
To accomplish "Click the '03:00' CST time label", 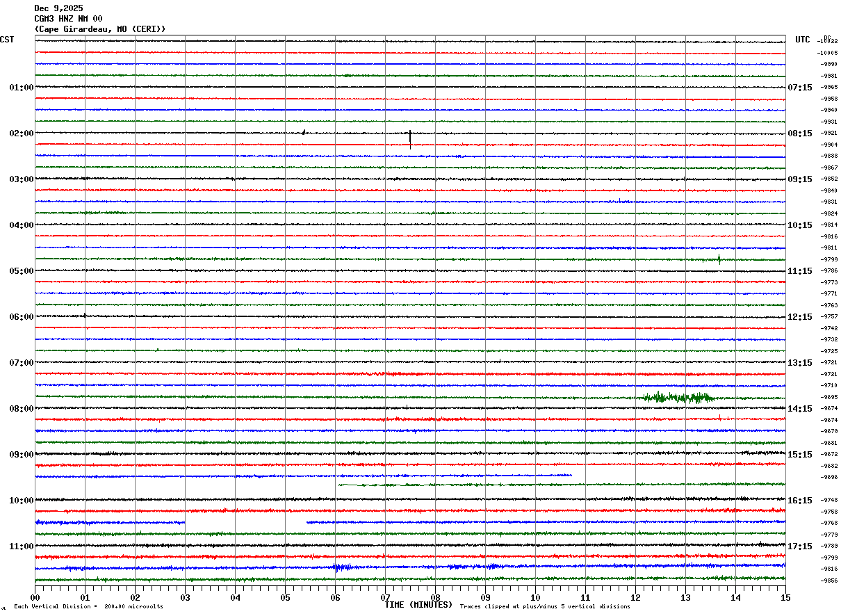I will [x=22, y=179].
